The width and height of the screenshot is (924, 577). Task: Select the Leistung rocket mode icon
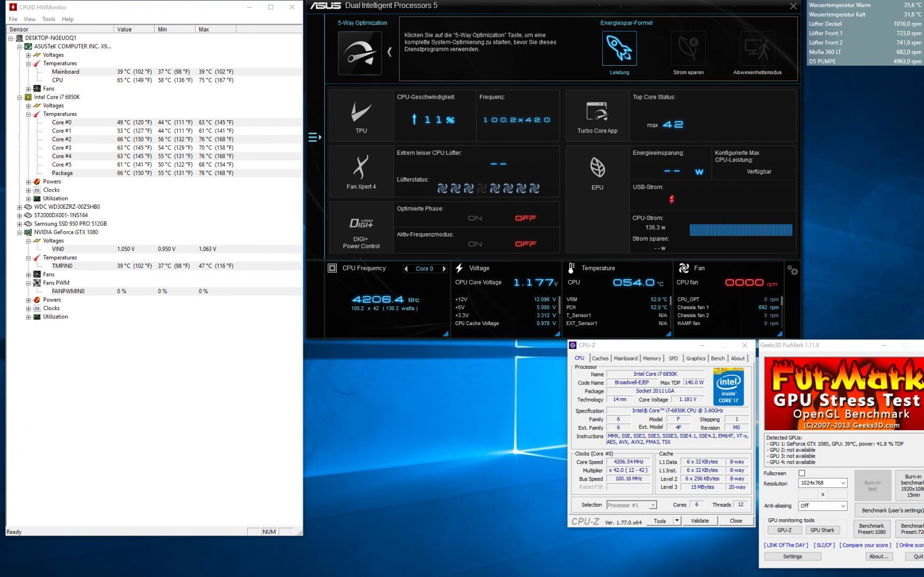619,48
